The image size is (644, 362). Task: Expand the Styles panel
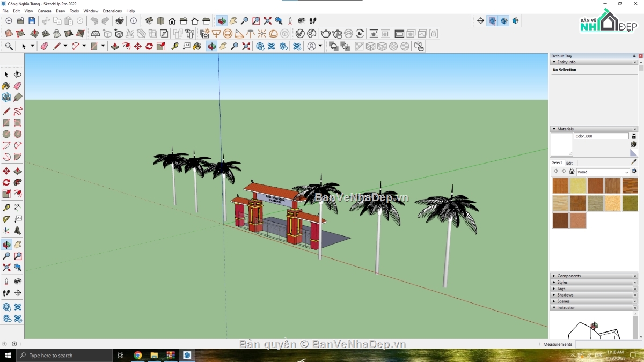(x=554, y=283)
